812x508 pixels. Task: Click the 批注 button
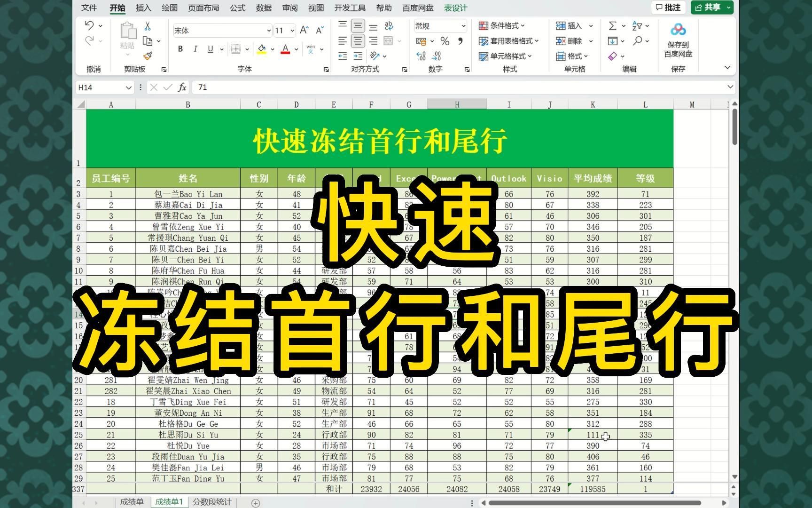pyautogui.click(x=668, y=8)
